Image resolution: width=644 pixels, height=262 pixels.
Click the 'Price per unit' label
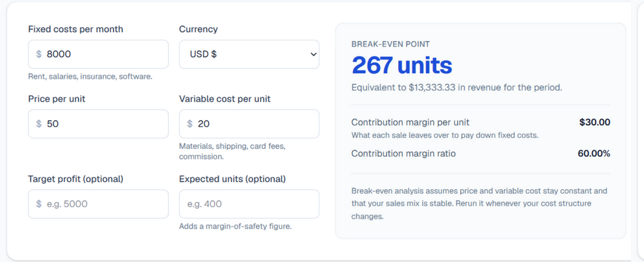pos(57,99)
